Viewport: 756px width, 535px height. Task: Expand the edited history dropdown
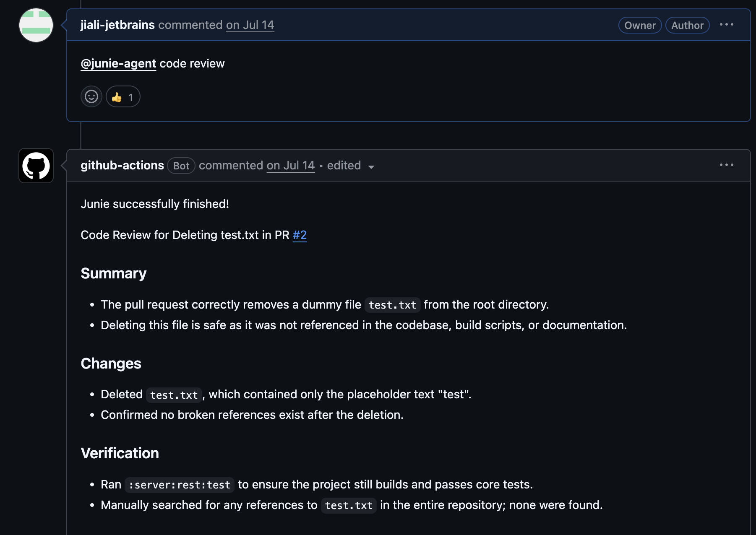pos(351,166)
